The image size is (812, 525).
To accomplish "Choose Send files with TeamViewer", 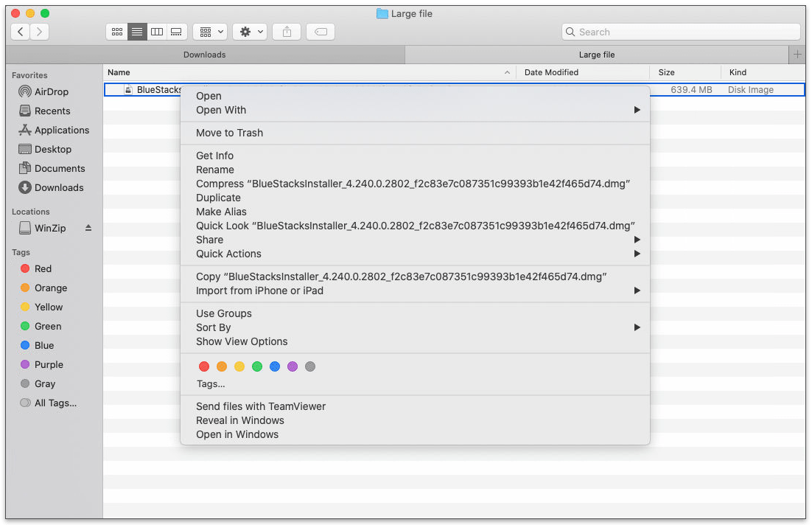I will (x=415, y=406).
